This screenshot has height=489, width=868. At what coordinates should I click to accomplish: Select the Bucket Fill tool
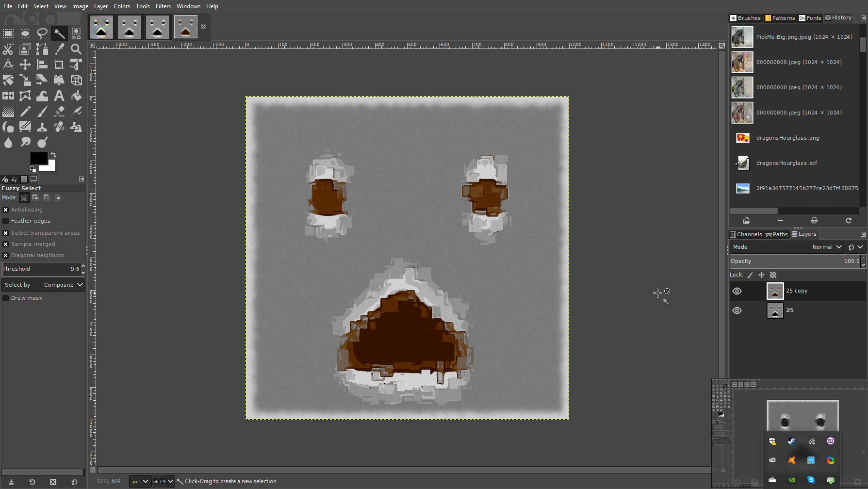[76, 96]
